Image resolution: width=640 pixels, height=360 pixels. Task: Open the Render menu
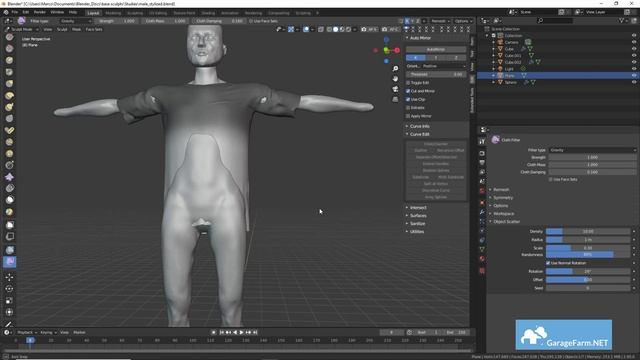click(x=40, y=12)
